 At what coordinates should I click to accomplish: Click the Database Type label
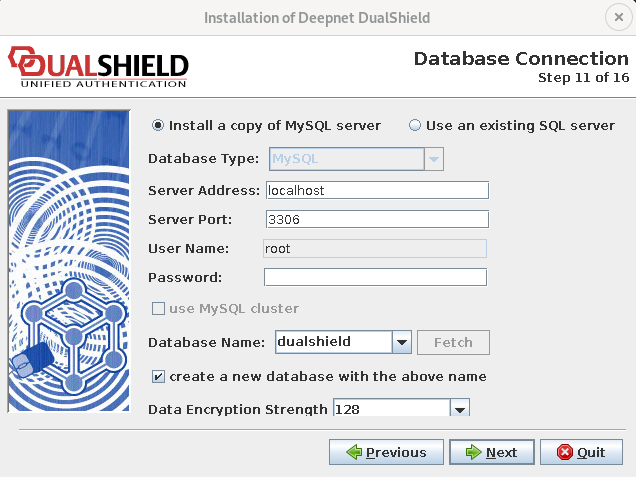[x=203, y=159]
